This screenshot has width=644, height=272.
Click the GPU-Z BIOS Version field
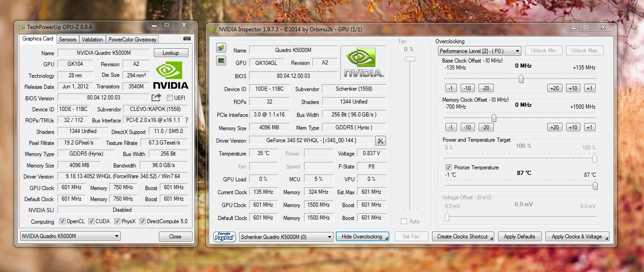click(103, 98)
